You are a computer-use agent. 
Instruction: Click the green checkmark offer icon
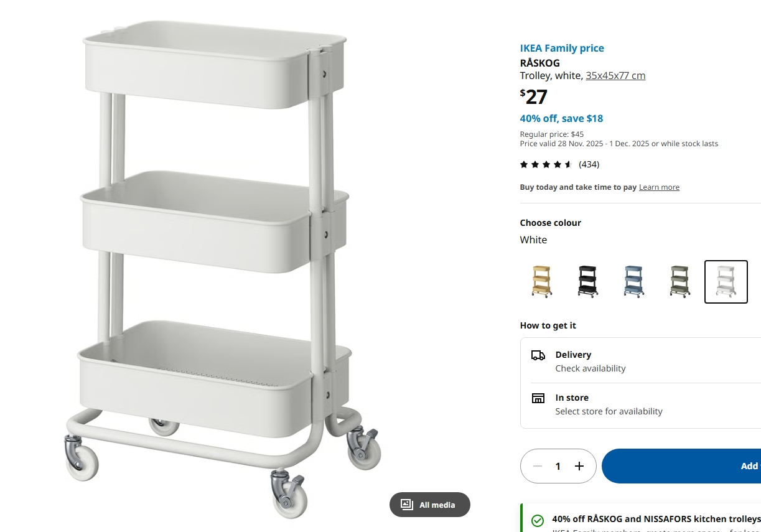(538, 520)
